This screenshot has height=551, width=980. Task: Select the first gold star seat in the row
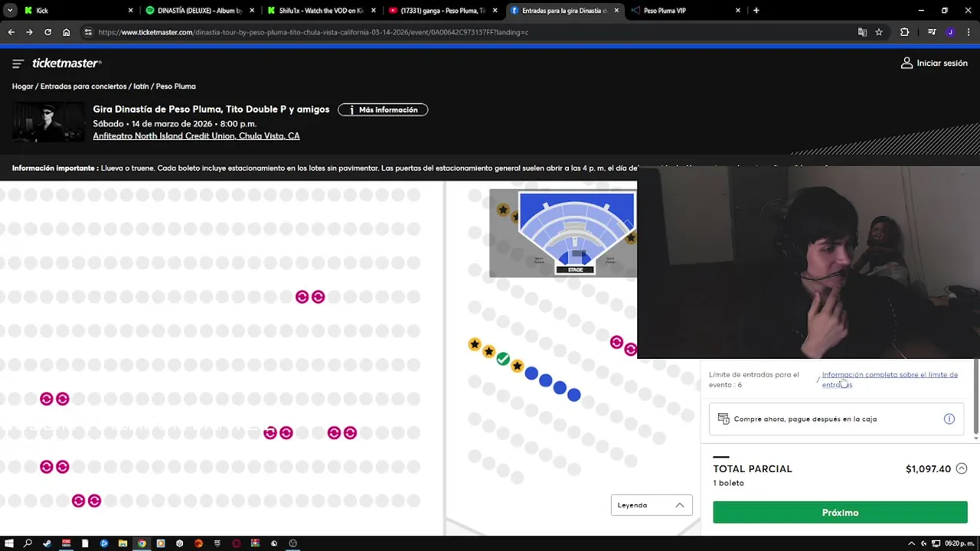pyautogui.click(x=475, y=344)
